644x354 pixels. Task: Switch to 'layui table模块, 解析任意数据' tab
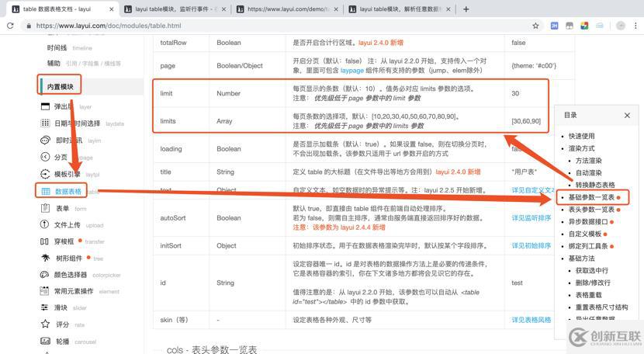point(400,9)
